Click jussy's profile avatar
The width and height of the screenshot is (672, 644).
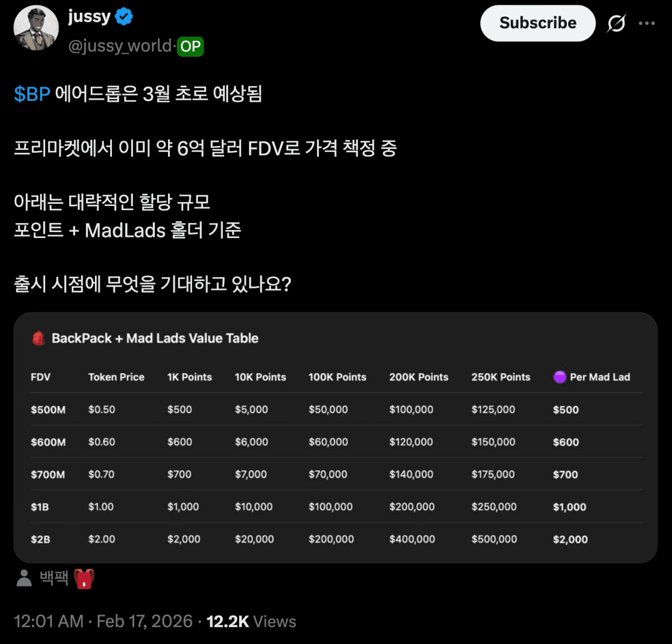[x=36, y=27]
